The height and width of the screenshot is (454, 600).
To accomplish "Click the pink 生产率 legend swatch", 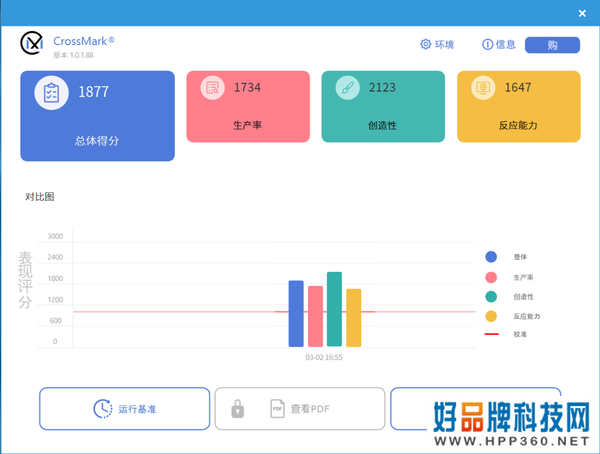I will click(491, 277).
